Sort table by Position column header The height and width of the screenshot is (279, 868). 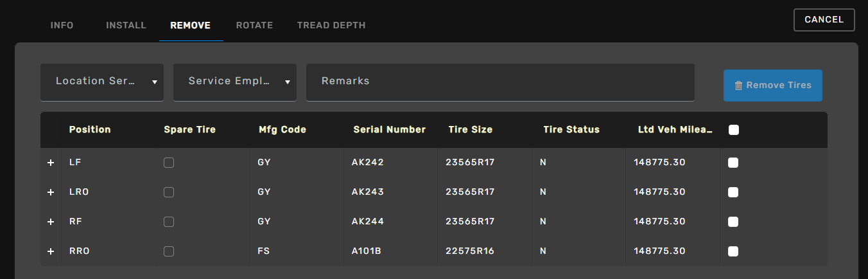90,130
